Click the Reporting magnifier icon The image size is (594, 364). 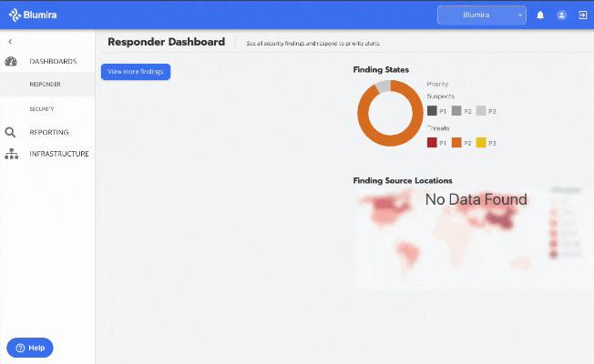pos(10,132)
